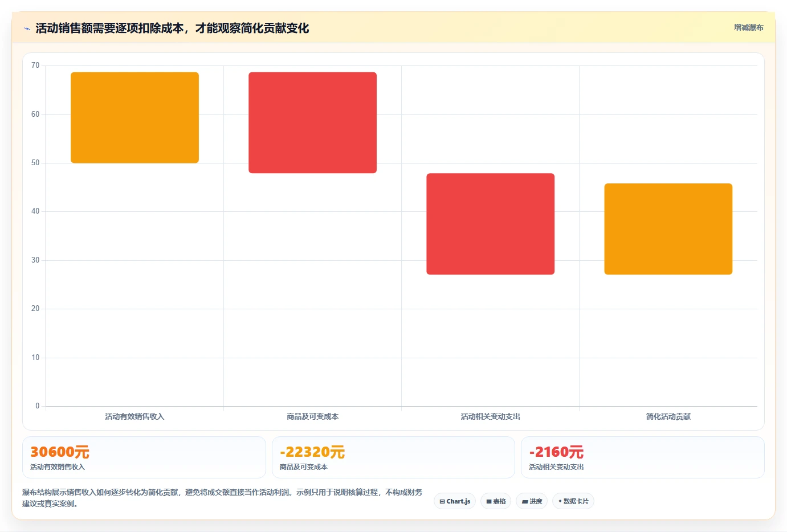Click the x-axis label 活动相关变动支出
This screenshot has height=532, width=787.
tap(490, 416)
